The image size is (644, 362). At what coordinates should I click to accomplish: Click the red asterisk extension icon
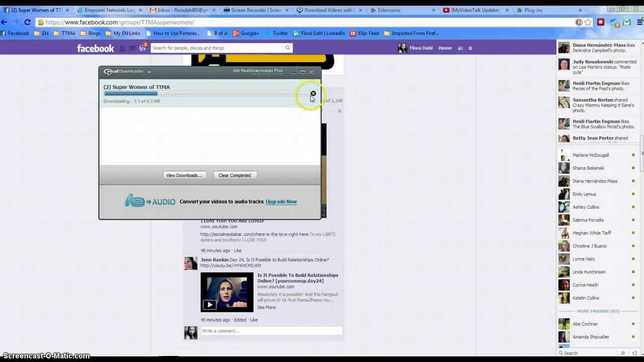[x=601, y=22]
